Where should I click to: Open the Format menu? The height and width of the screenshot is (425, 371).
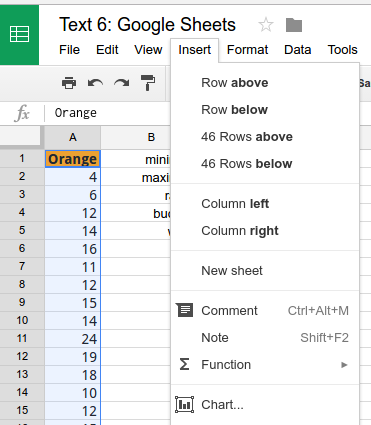(247, 50)
